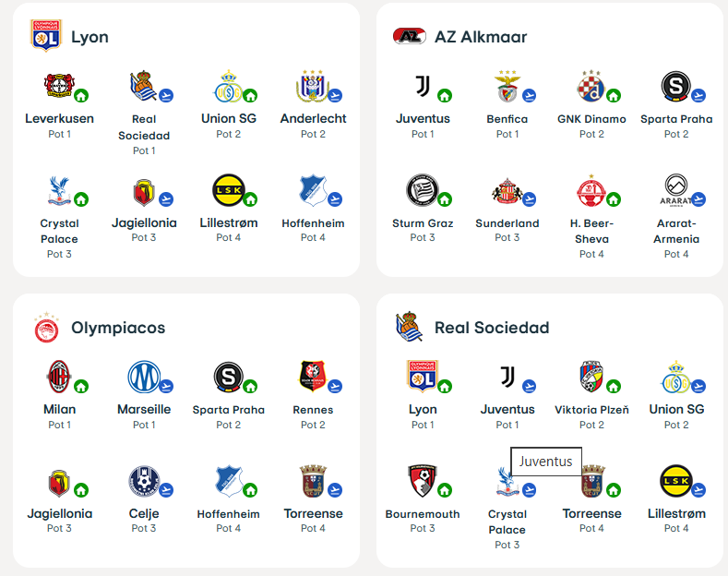This screenshot has height=576, width=728.
Task: Click the blue away badge beside Ararat-Armenia
Action: coord(698,199)
